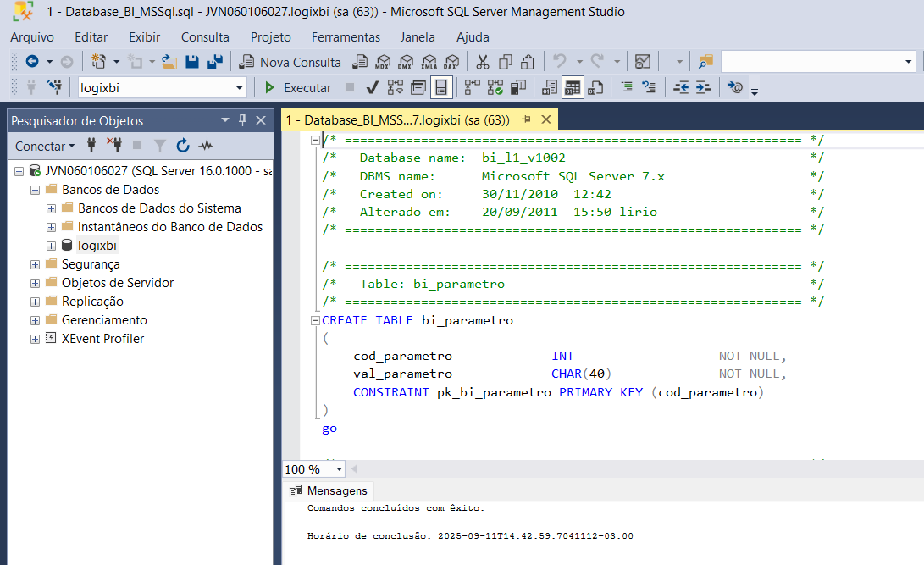Open Pesquisador de Objetos window position dropdown
This screenshot has height=565, width=924.
224,120
